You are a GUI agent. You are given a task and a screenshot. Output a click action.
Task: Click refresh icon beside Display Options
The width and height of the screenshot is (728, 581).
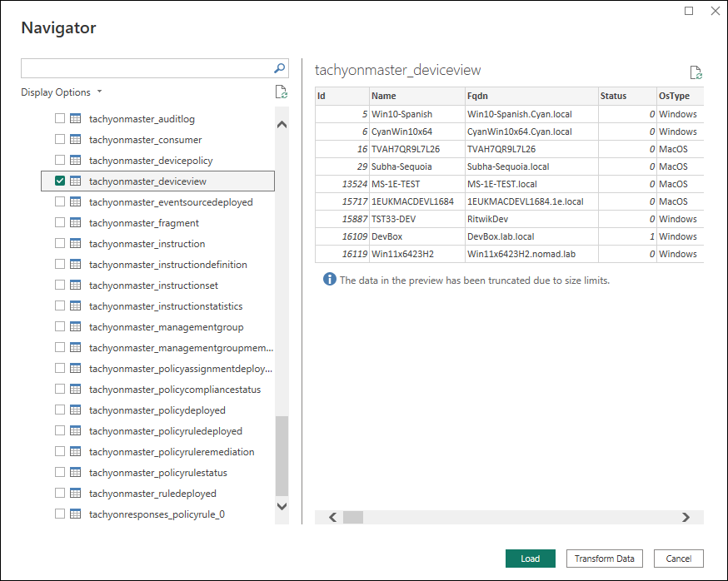(282, 92)
